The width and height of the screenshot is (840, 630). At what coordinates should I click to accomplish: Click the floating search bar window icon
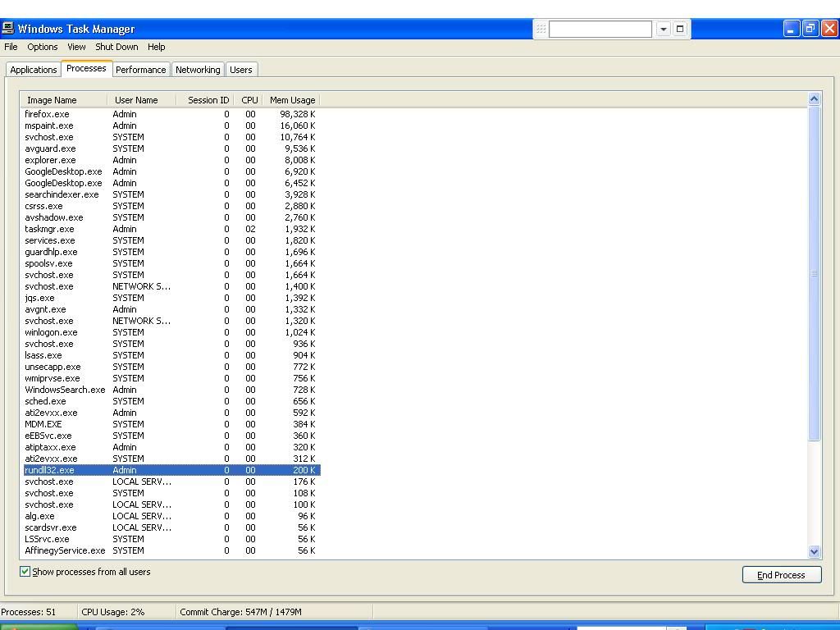679,29
